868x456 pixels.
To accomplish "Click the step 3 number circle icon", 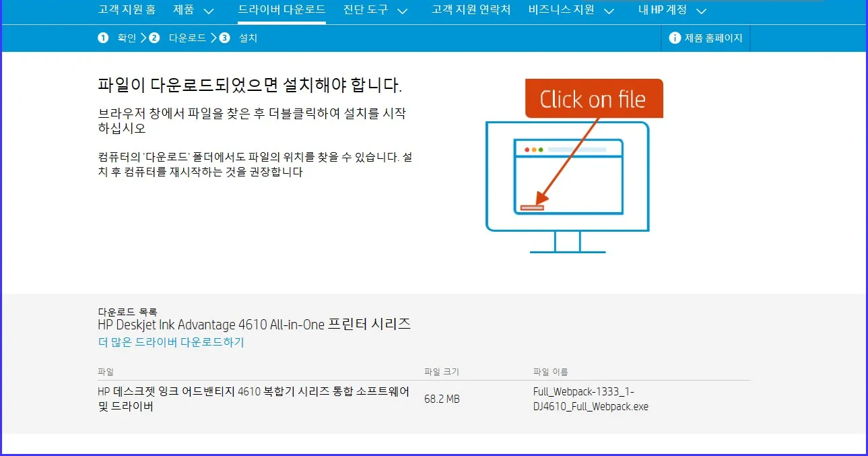I will coord(224,38).
